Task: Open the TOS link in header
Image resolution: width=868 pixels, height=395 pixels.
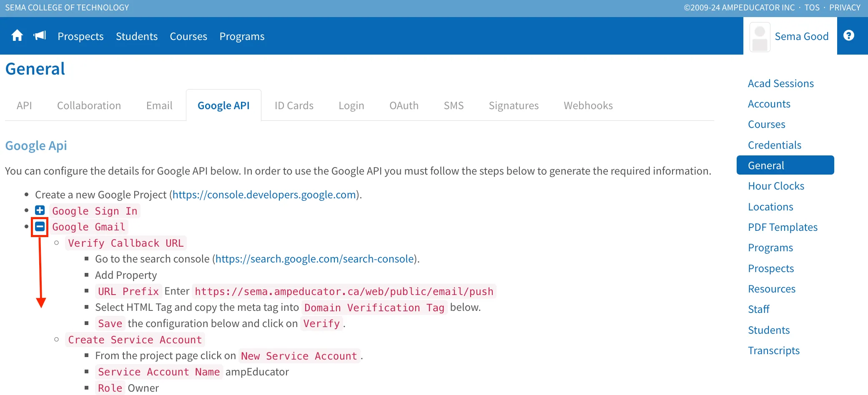Action: pyautogui.click(x=812, y=7)
